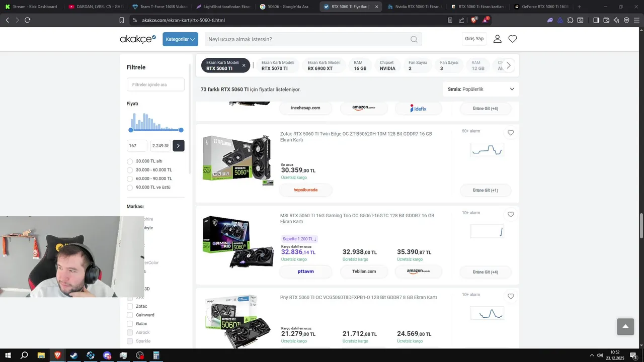Click the search magnifier icon in Akakçe search
Image resolution: width=644 pixels, height=362 pixels.
pos(414,39)
